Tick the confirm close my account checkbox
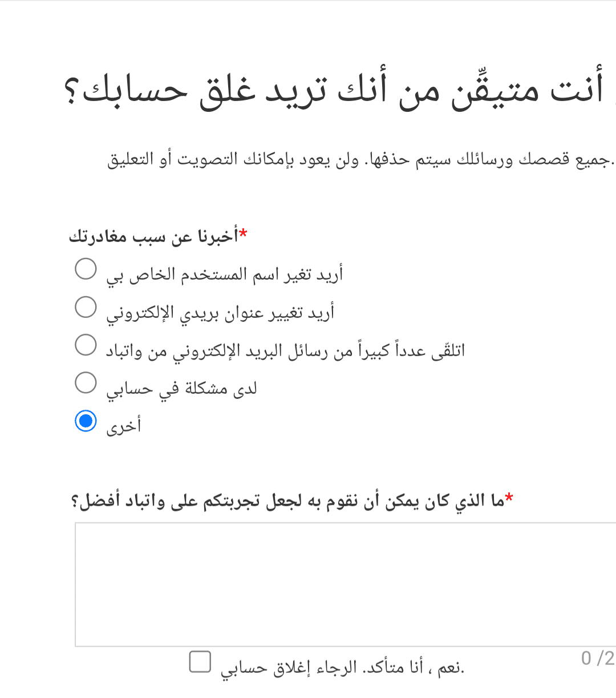Image resolution: width=616 pixels, height=698 pixels. (200, 661)
